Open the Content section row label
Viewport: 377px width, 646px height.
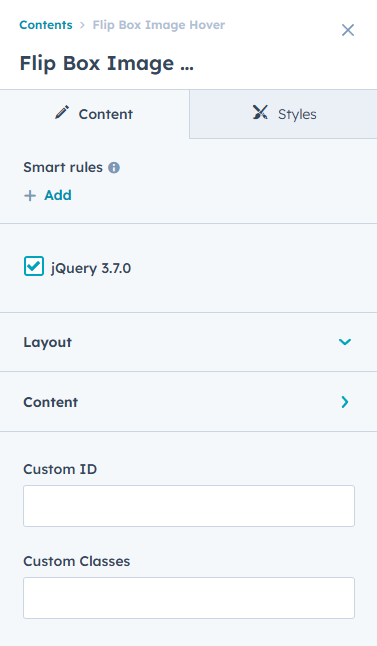click(x=50, y=402)
